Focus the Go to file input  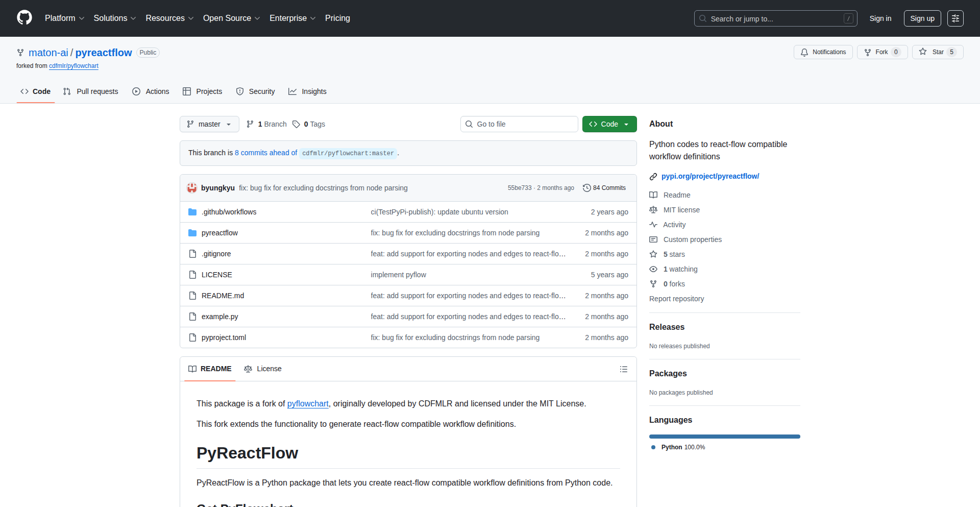pos(519,124)
